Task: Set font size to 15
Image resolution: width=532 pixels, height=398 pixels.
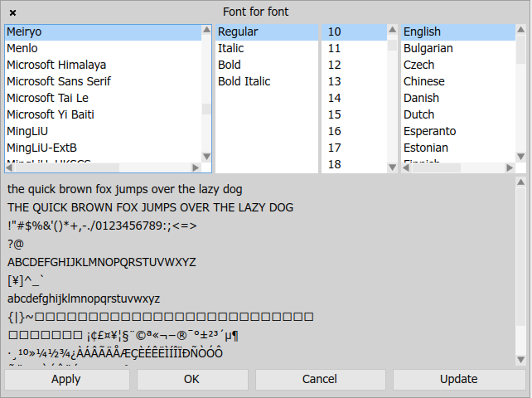Action: coord(354,114)
